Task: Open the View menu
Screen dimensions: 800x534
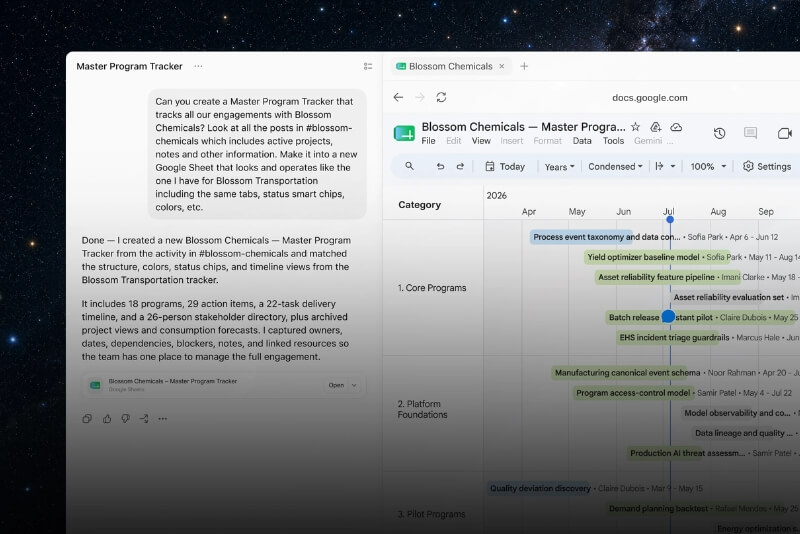Action: [481, 141]
